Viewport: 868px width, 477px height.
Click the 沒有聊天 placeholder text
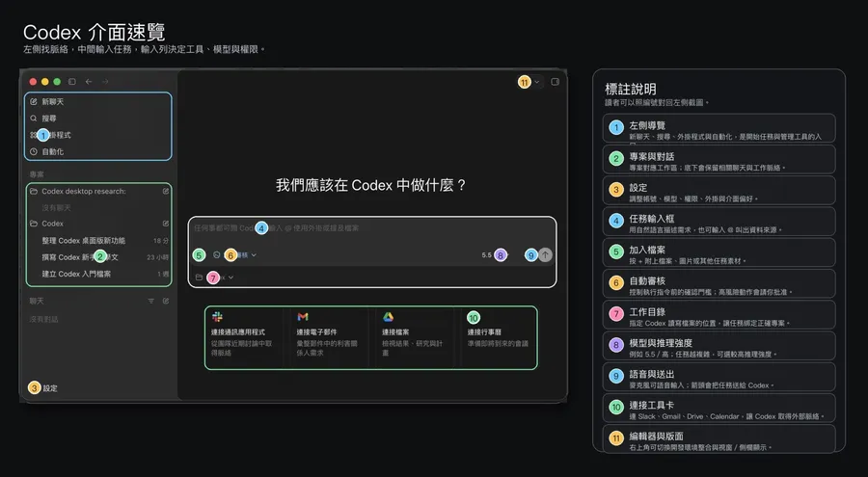(x=57, y=208)
